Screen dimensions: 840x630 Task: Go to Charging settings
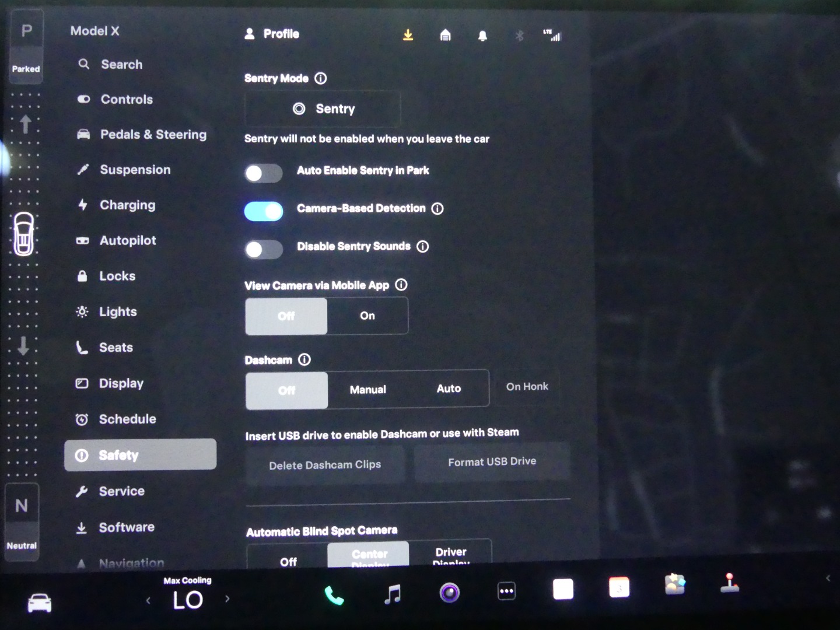127,205
